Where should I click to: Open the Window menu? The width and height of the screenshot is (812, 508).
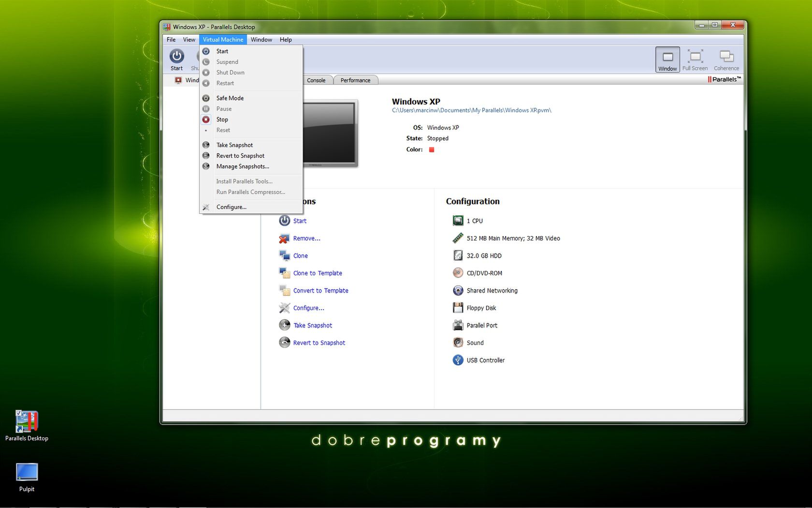coord(261,40)
